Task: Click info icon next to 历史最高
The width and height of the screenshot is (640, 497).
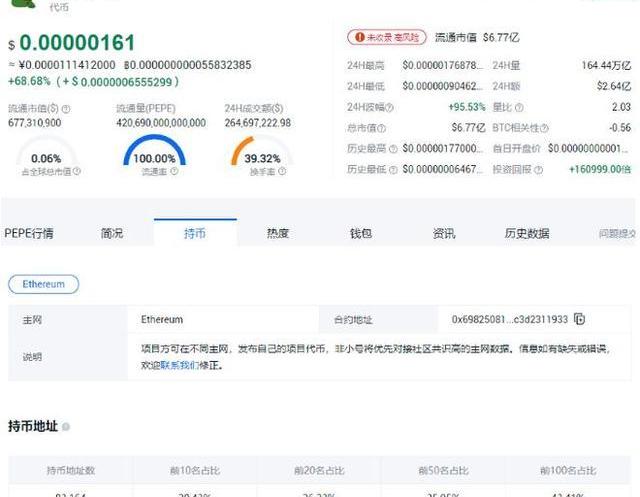Action: click(393, 149)
